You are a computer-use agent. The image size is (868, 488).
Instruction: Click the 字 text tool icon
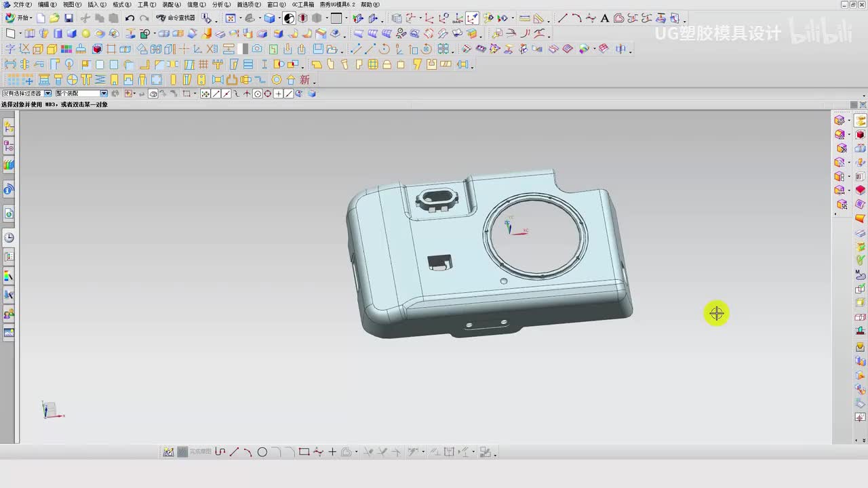tap(10, 49)
